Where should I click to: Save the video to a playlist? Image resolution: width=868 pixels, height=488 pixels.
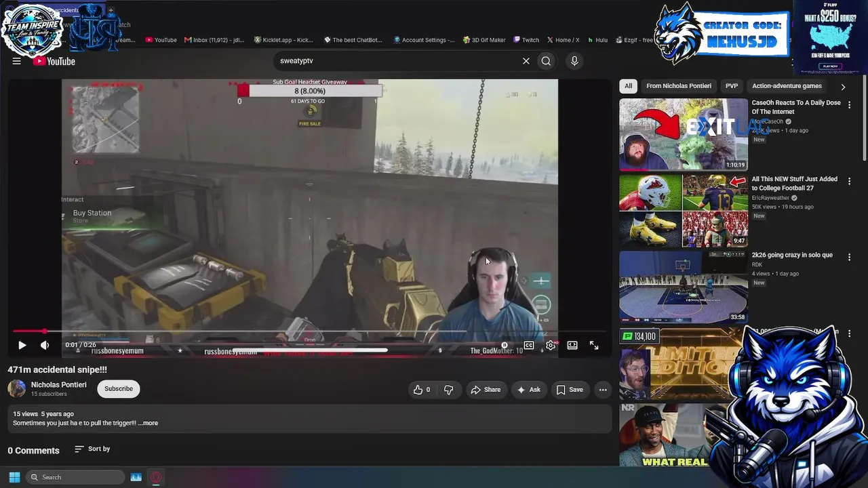(x=570, y=390)
